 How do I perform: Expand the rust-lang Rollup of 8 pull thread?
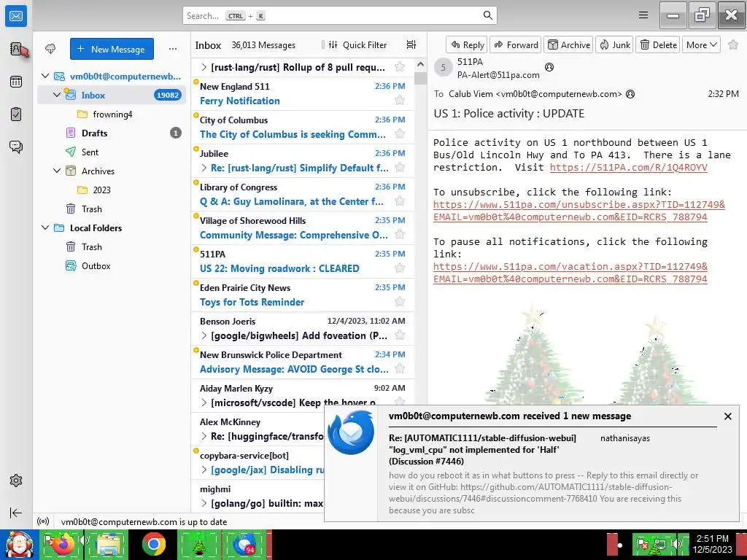pyautogui.click(x=204, y=67)
